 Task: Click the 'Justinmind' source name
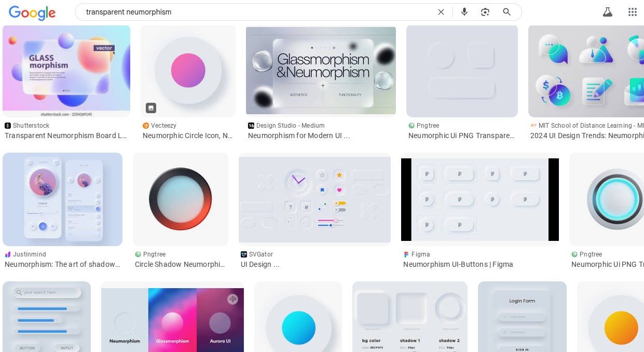(x=30, y=254)
